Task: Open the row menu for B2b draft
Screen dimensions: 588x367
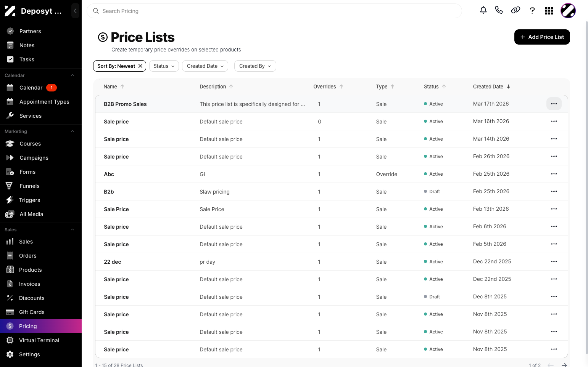Action: coord(554,191)
